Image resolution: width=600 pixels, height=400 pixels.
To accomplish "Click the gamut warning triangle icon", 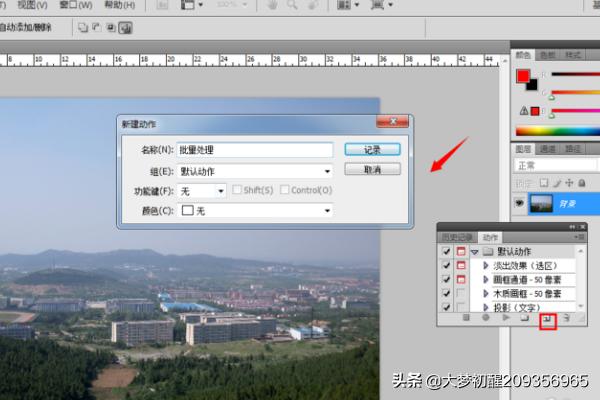I will (523, 110).
